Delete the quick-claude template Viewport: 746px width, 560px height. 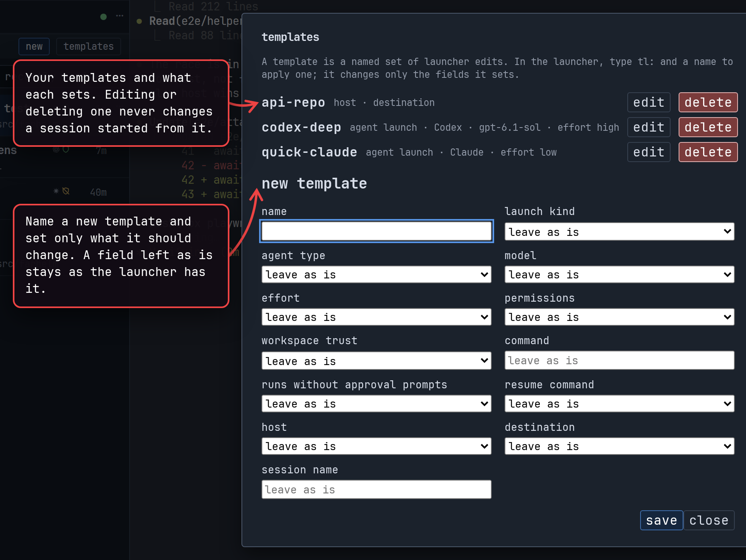(708, 152)
